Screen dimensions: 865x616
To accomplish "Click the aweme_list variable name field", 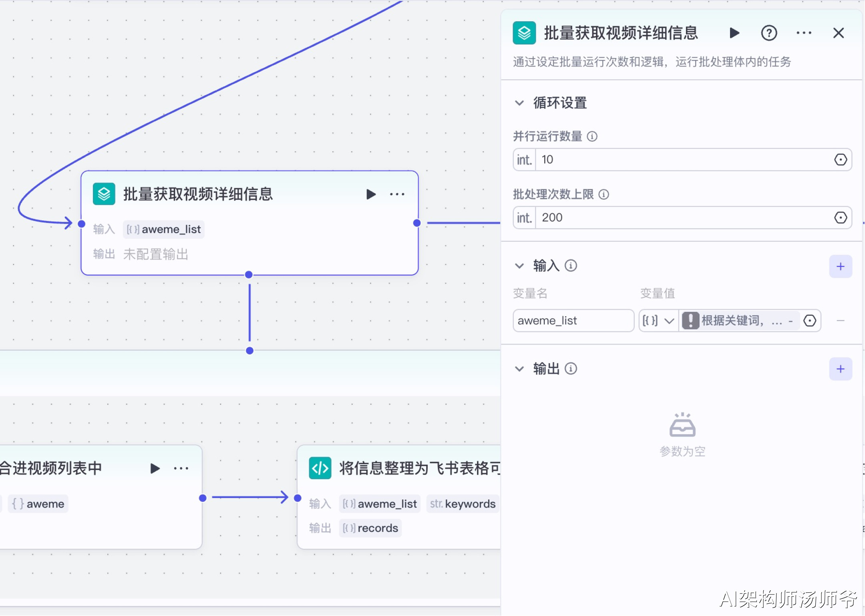I will [x=573, y=321].
